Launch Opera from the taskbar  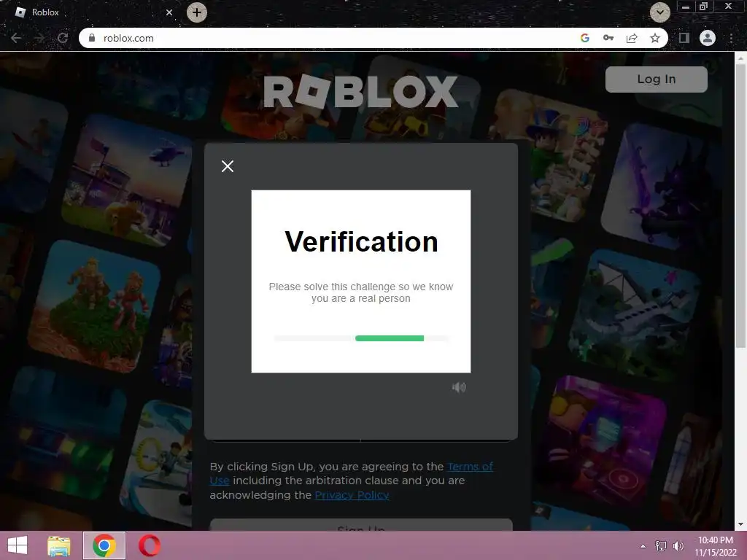click(x=149, y=545)
